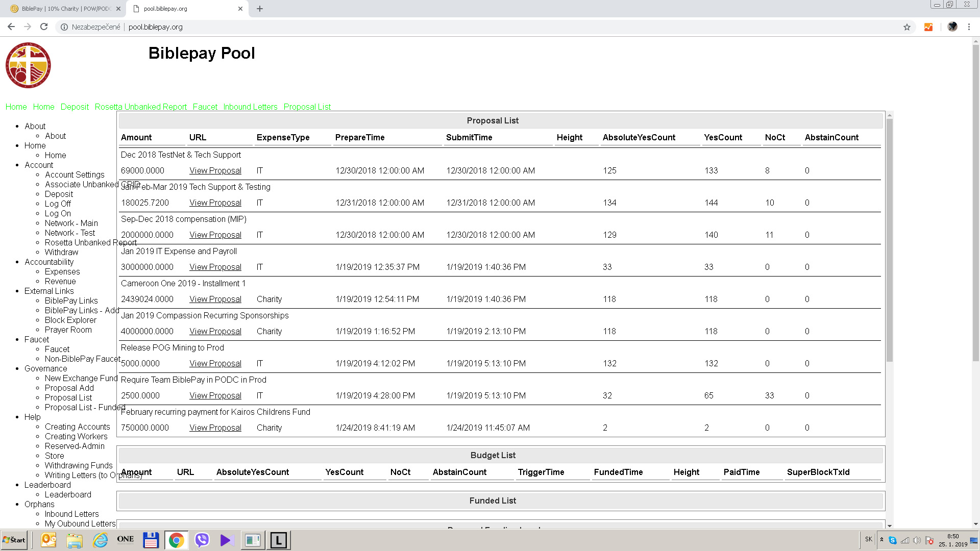Show hidden tray icons arrow

[881, 540]
